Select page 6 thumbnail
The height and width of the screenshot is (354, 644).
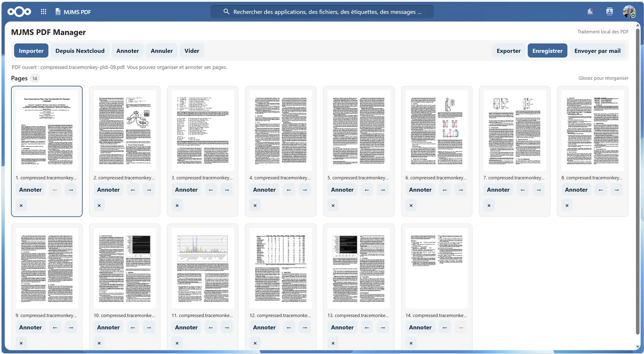(437, 130)
